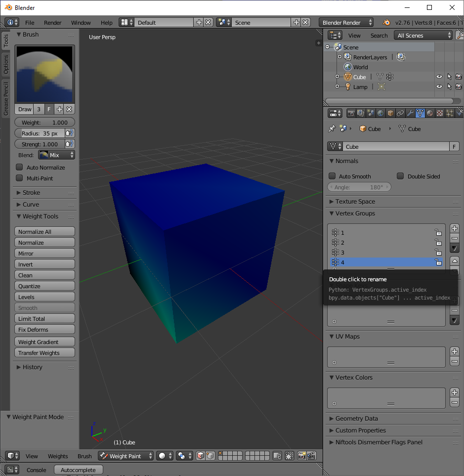Open the Window menu
The height and width of the screenshot is (476, 464).
pyautogui.click(x=81, y=22)
